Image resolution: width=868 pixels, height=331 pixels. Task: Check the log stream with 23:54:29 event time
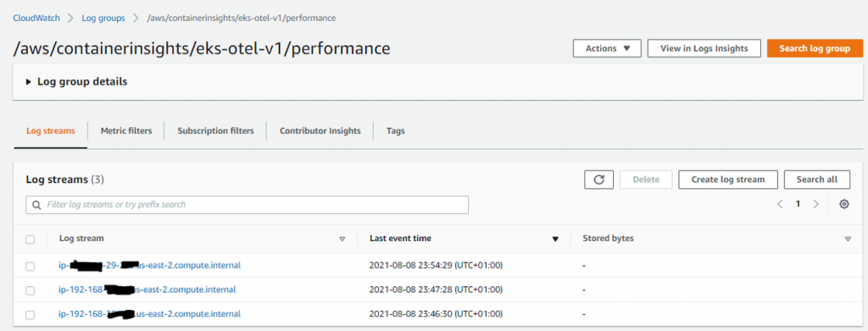point(31,266)
